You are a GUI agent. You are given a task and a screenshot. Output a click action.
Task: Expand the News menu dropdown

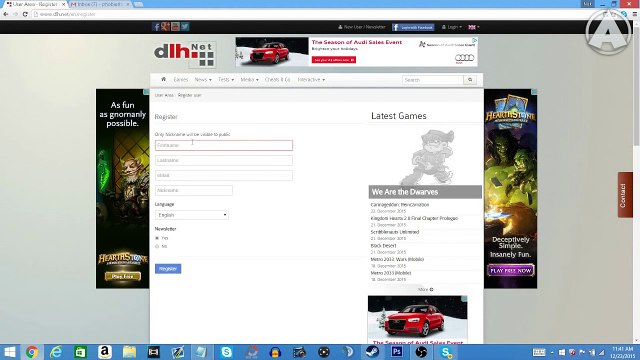[x=203, y=80]
